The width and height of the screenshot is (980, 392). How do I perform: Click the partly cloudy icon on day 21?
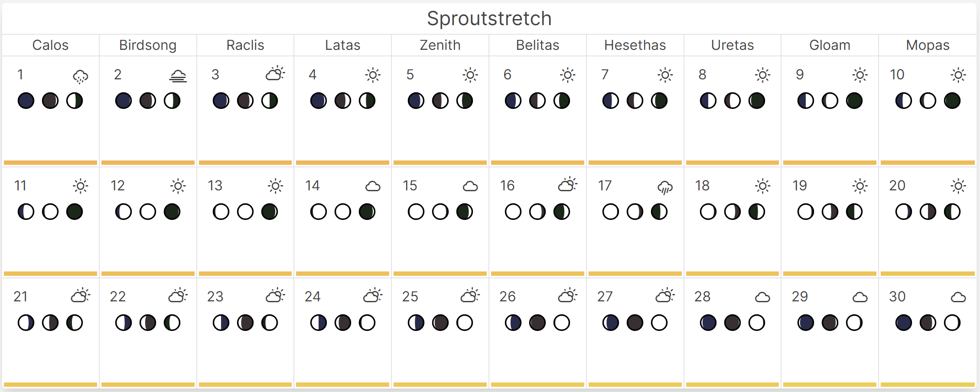coord(80,296)
